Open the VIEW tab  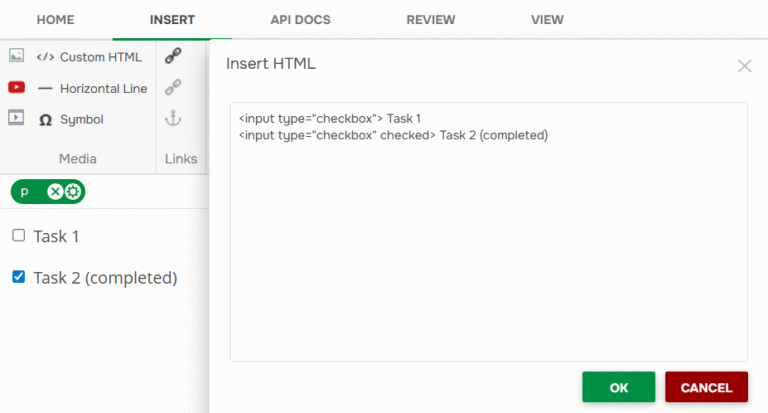[x=547, y=20]
